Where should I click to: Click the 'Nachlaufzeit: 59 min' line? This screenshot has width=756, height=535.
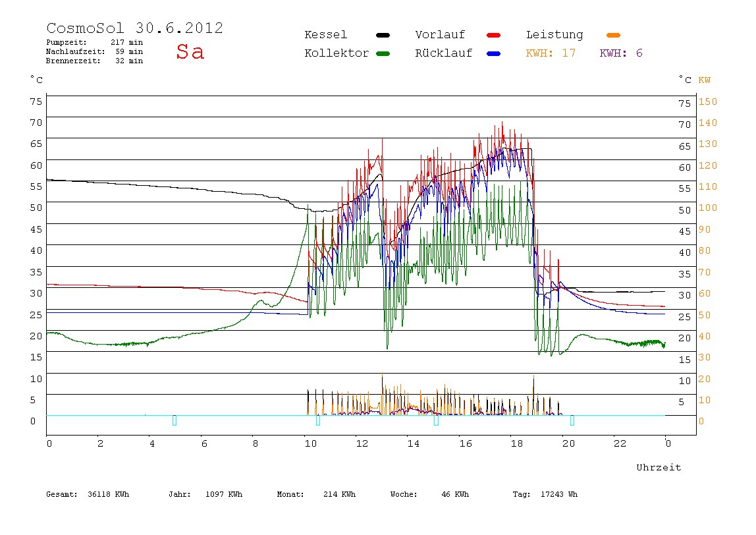click(95, 51)
